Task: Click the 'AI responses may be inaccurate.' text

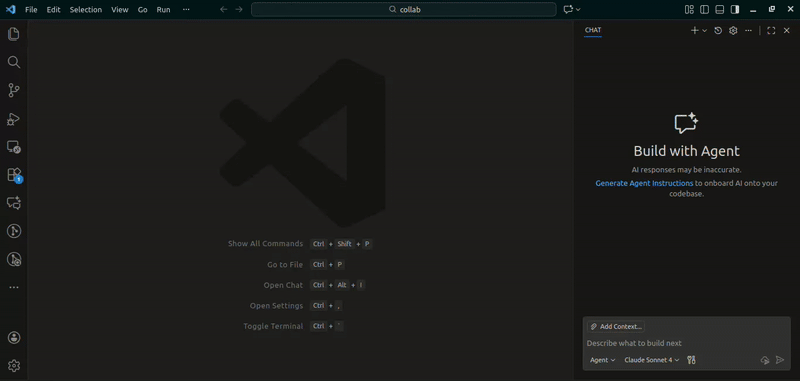Action: click(686, 170)
